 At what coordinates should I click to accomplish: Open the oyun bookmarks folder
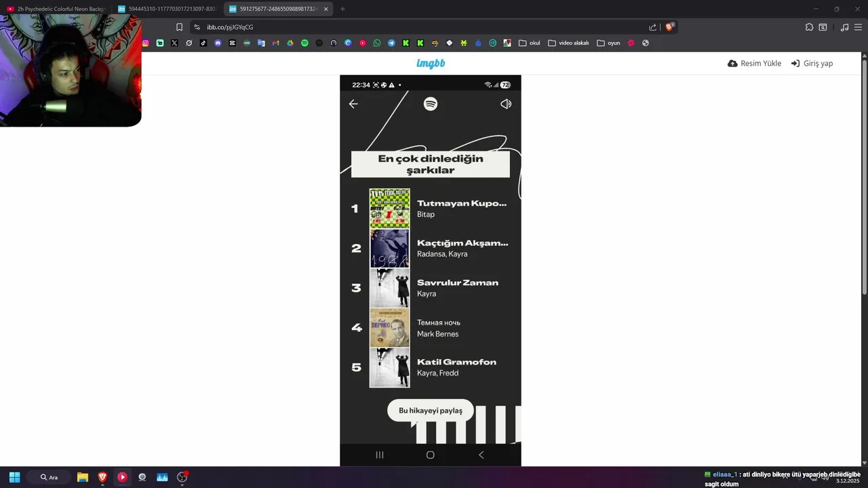[609, 43]
